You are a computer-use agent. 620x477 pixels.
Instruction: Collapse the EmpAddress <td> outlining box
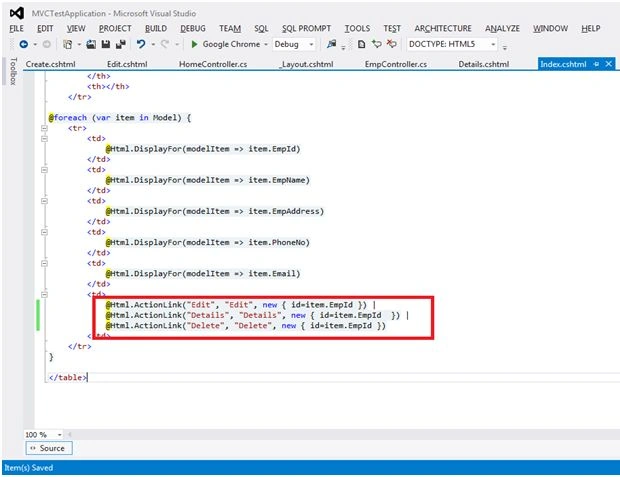tap(44, 201)
